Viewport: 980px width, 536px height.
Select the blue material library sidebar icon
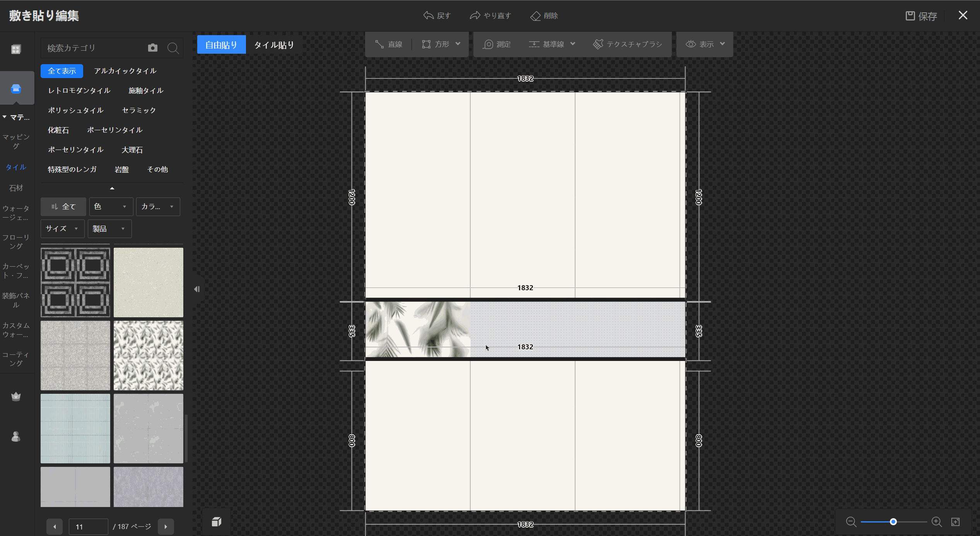click(x=16, y=88)
